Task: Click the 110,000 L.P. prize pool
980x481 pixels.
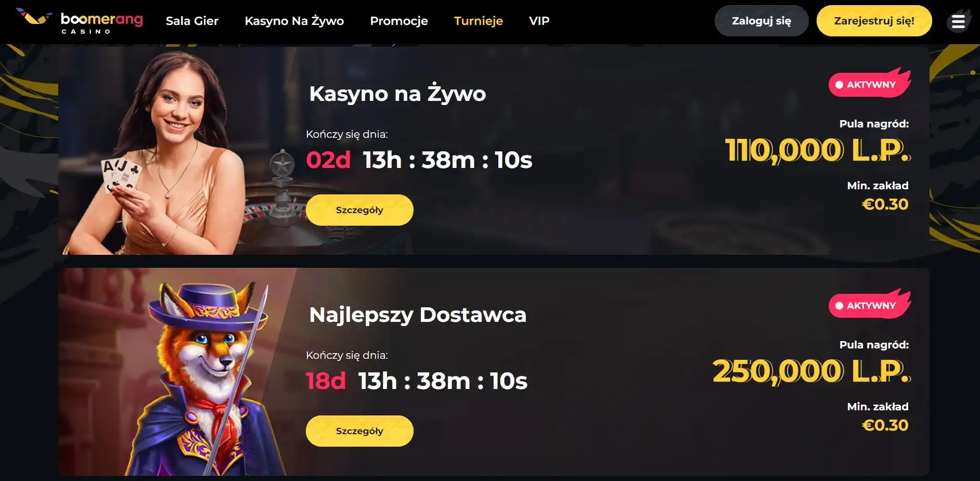Action: (x=818, y=151)
